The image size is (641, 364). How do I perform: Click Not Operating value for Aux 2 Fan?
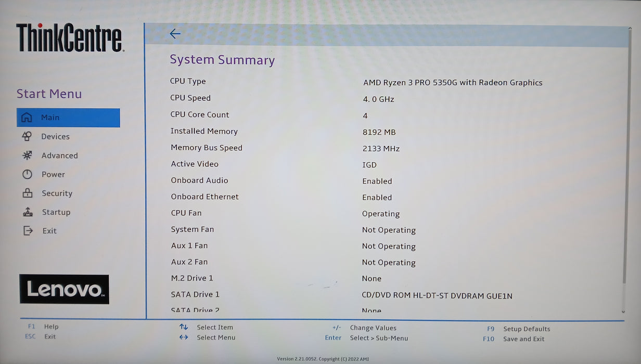coord(389,263)
